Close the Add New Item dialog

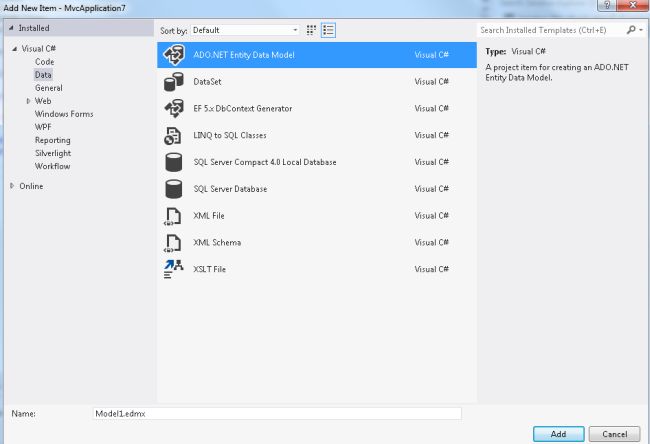click(x=633, y=5)
